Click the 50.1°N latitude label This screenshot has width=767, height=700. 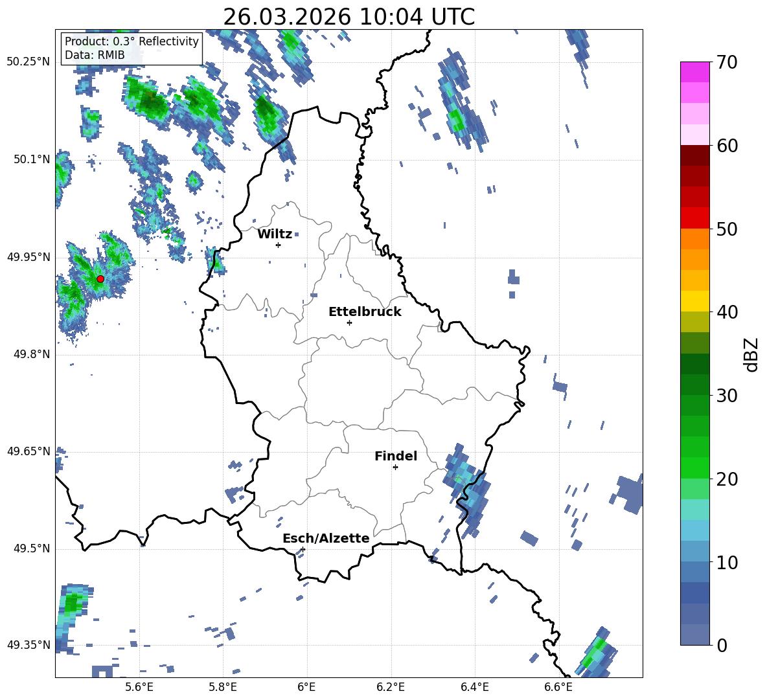[32, 159]
